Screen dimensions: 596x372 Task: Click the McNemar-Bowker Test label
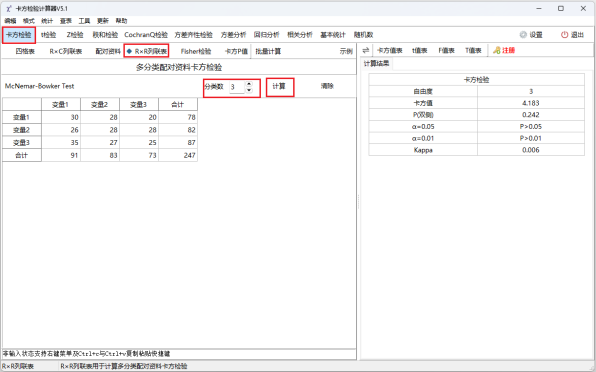coord(40,86)
